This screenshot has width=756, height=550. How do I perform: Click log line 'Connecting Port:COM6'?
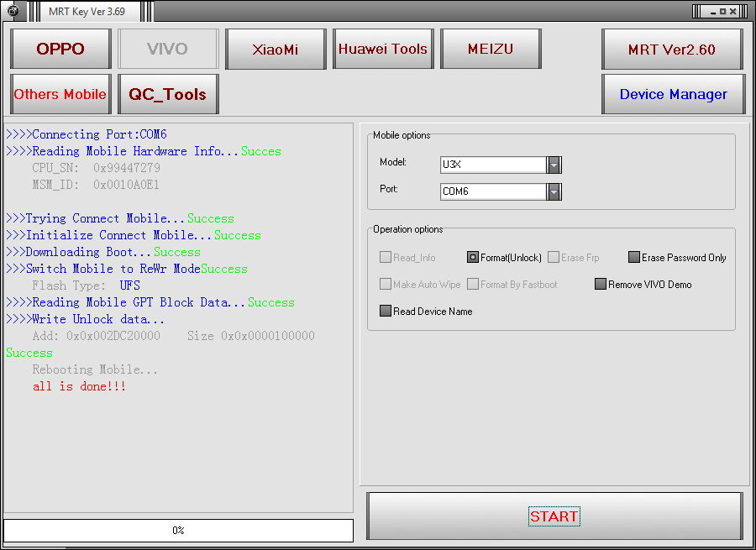pos(87,134)
